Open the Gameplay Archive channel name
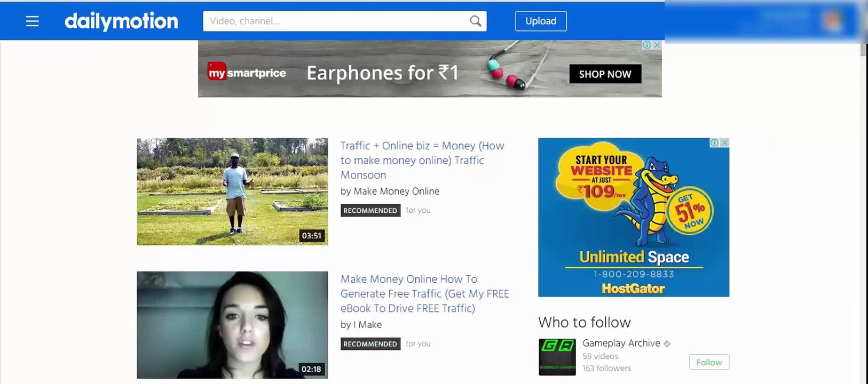This screenshot has width=868, height=384. (x=621, y=343)
